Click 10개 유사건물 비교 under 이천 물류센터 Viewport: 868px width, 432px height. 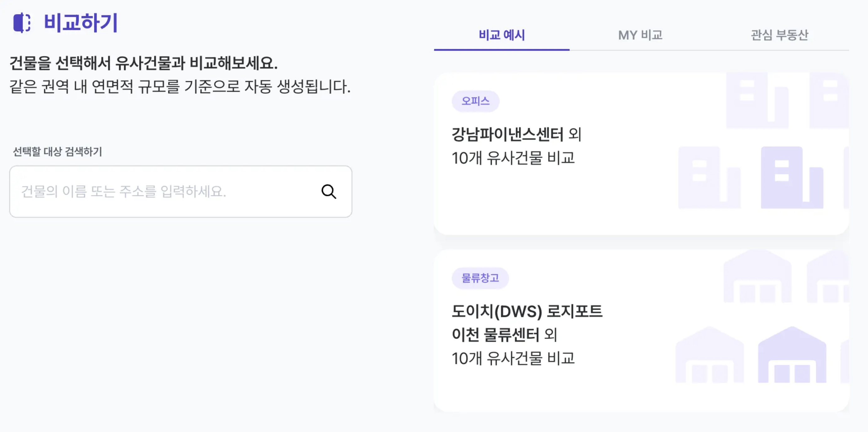513,358
